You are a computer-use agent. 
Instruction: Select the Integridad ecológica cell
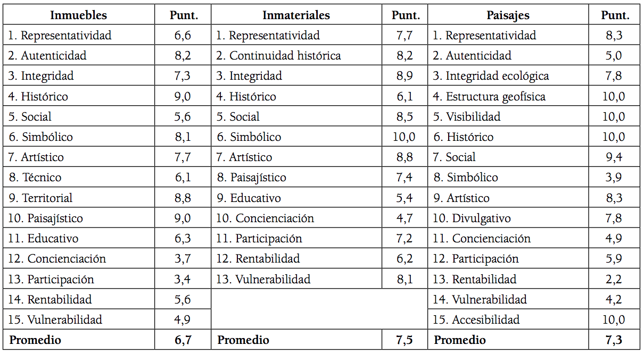pyautogui.click(x=490, y=76)
